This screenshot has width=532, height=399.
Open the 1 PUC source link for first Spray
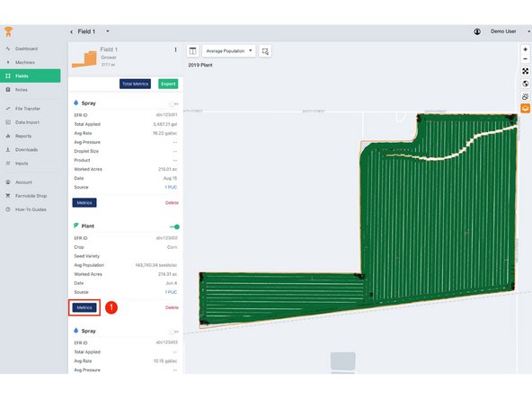171,187
